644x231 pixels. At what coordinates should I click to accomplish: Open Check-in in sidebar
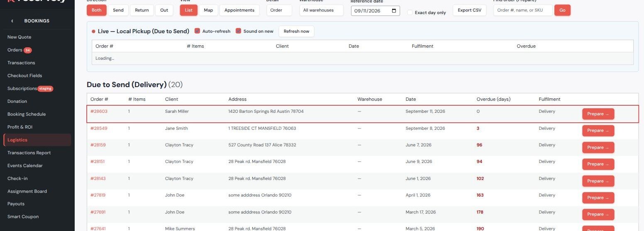coord(17,178)
